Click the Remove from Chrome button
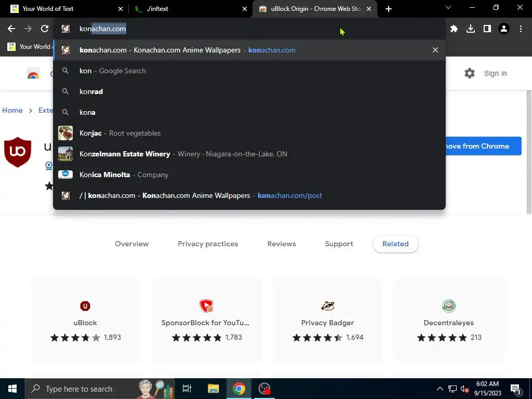 (x=483, y=146)
